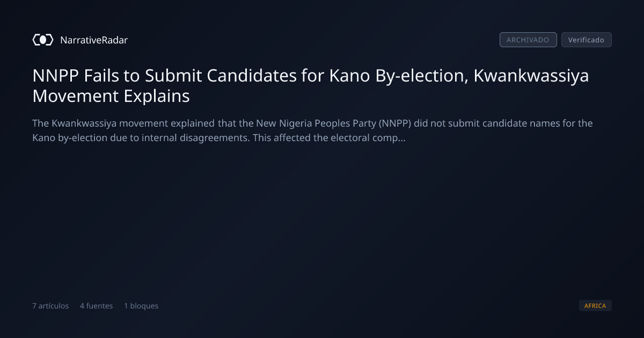
Task: Click the headline's "Movement Explains" second line
Action: point(111,97)
